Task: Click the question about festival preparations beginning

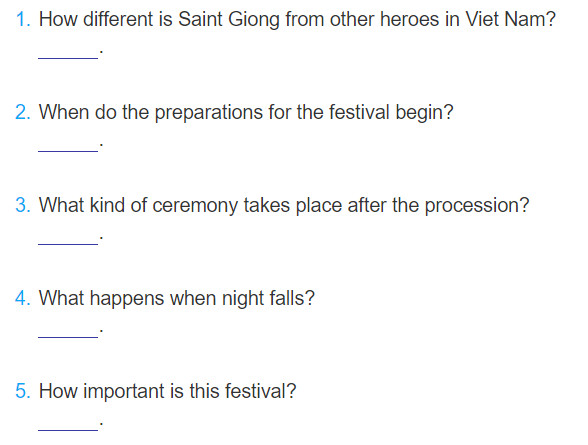Action: [246, 113]
